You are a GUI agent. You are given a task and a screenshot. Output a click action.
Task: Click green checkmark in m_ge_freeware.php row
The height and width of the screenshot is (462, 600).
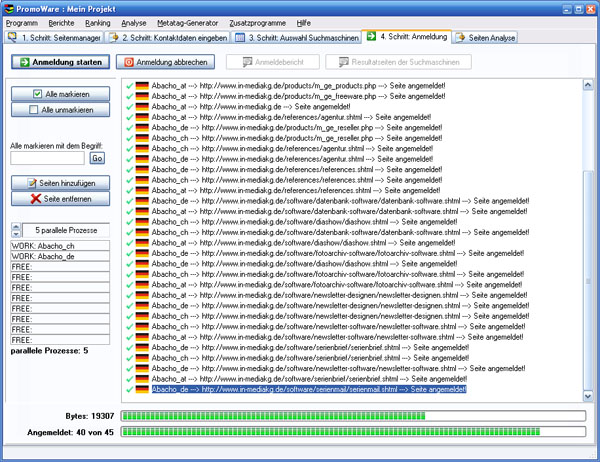130,96
